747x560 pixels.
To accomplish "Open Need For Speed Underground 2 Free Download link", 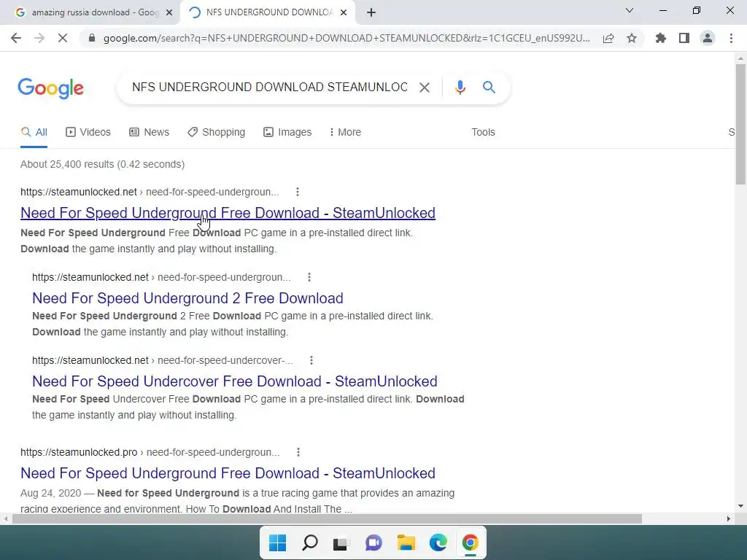I will coord(187,298).
